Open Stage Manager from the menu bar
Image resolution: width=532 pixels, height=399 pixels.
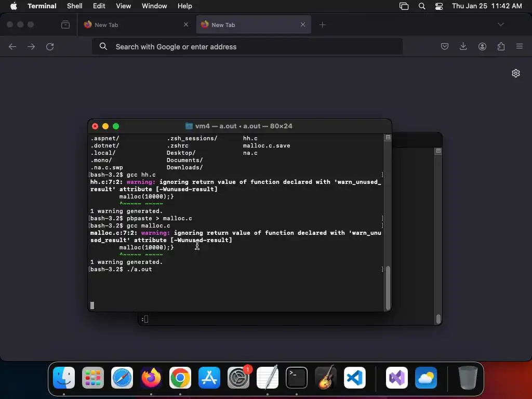click(404, 6)
